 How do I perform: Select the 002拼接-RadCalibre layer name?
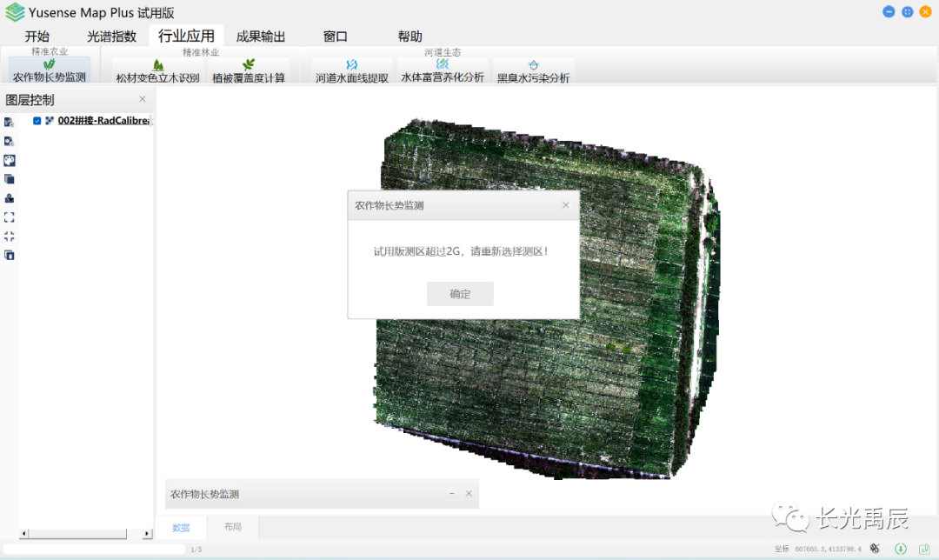tap(105, 120)
